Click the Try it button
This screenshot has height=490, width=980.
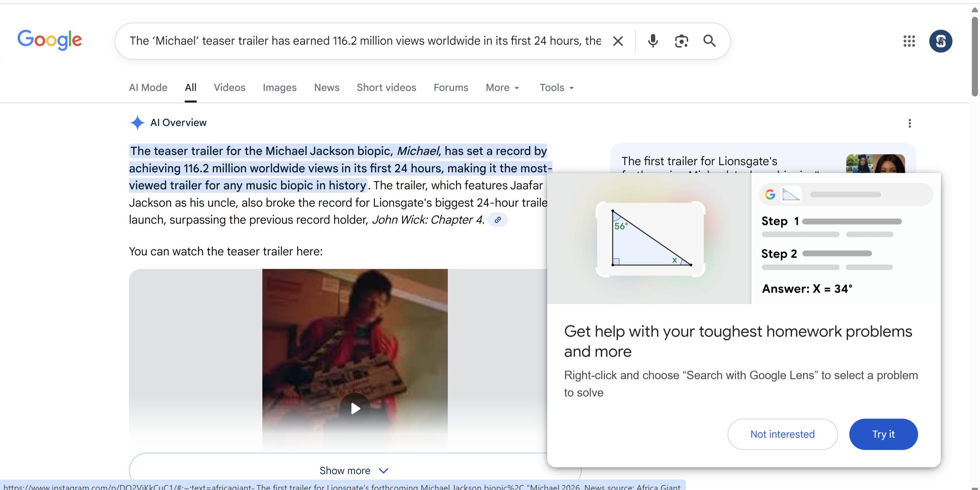coord(883,434)
